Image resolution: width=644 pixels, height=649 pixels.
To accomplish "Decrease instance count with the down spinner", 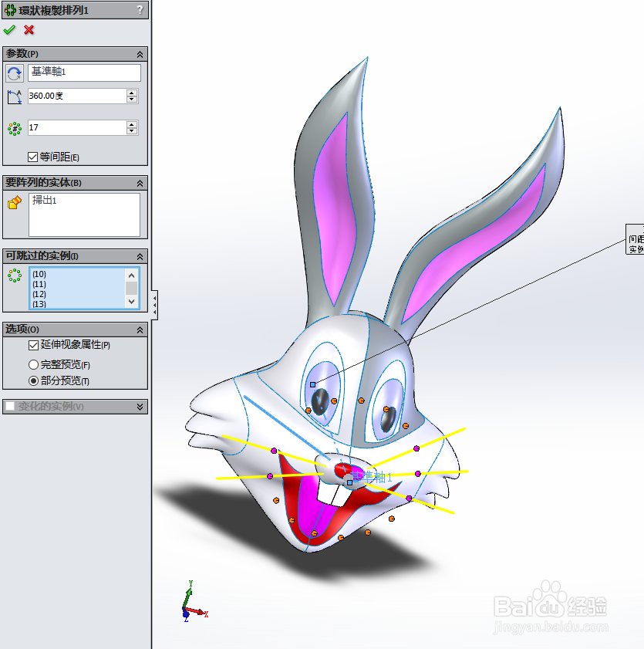I will coord(132,131).
